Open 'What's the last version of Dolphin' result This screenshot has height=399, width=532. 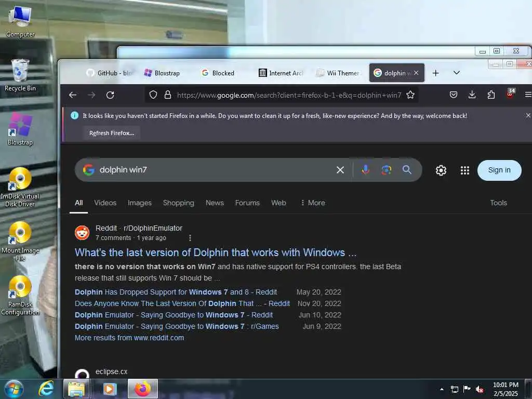(x=216, y=252)
